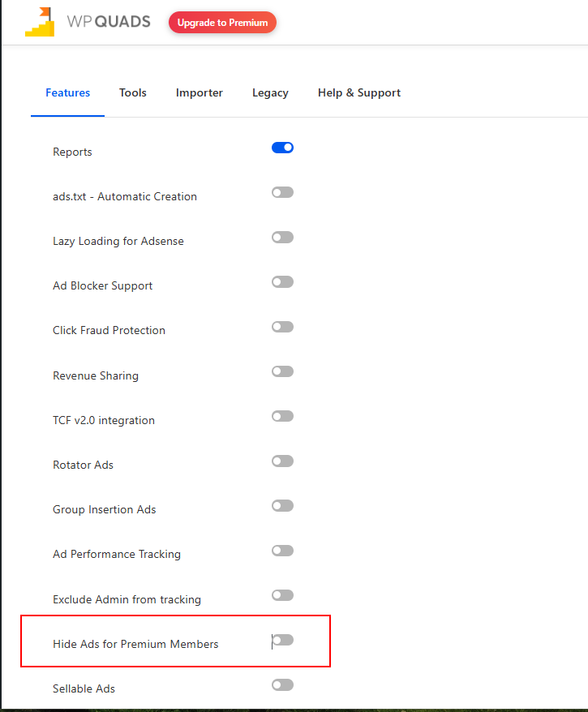Open the Importer tab
The image size is (588, 712).
click(200, 92)
